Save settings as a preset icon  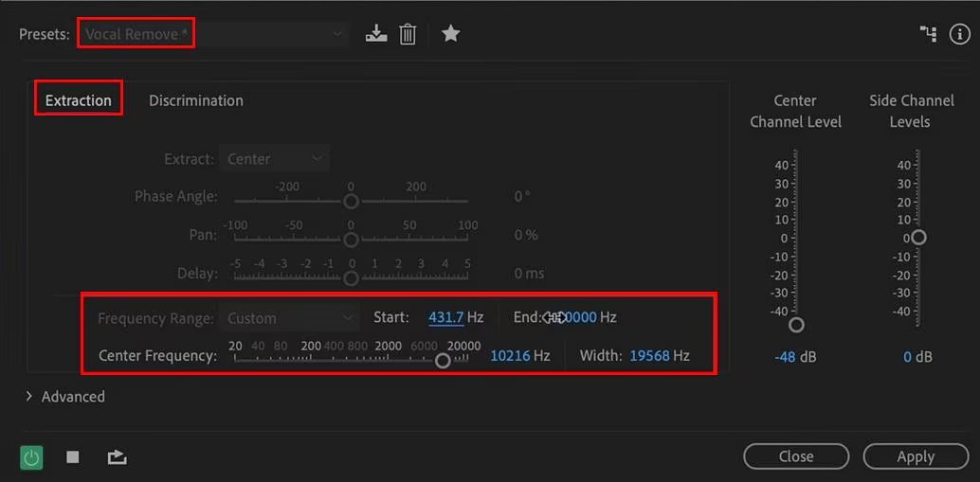[375, 33]
